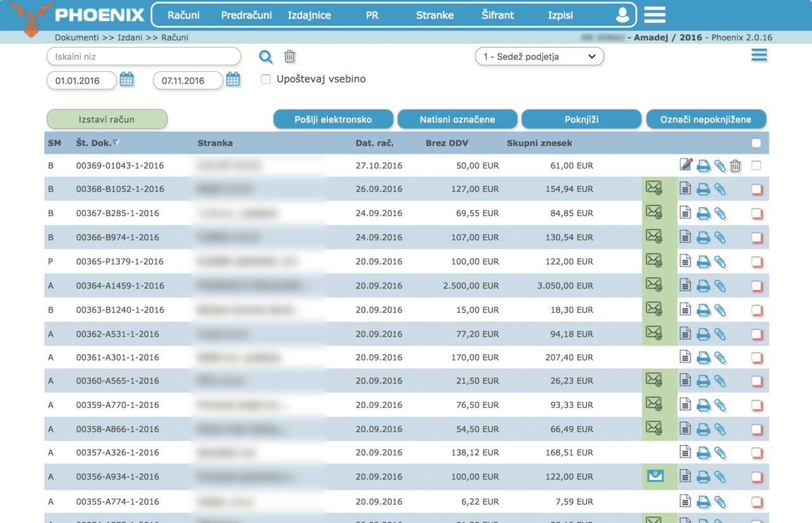Open calendar picker for end date 07.11.2016
Viewport: 812px width, 523px height.
233,80
